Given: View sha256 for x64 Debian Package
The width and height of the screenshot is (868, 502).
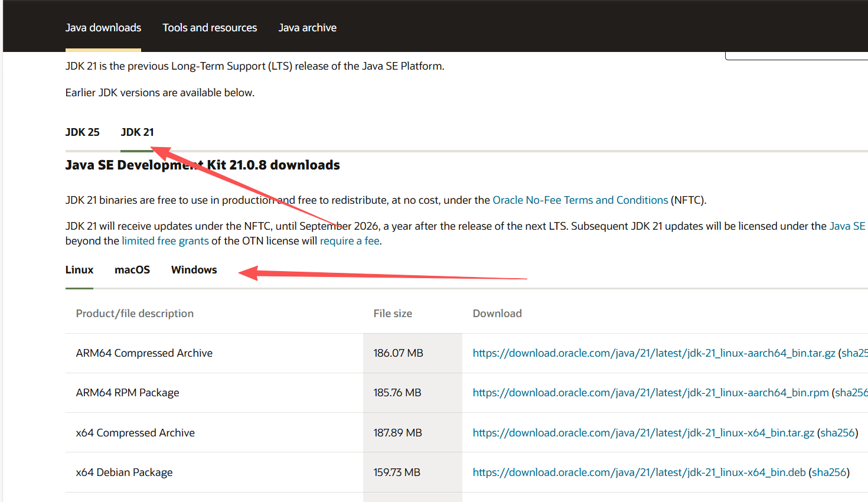Looking at the screenshot, I should pyautogui.click(x=829, y=472).
